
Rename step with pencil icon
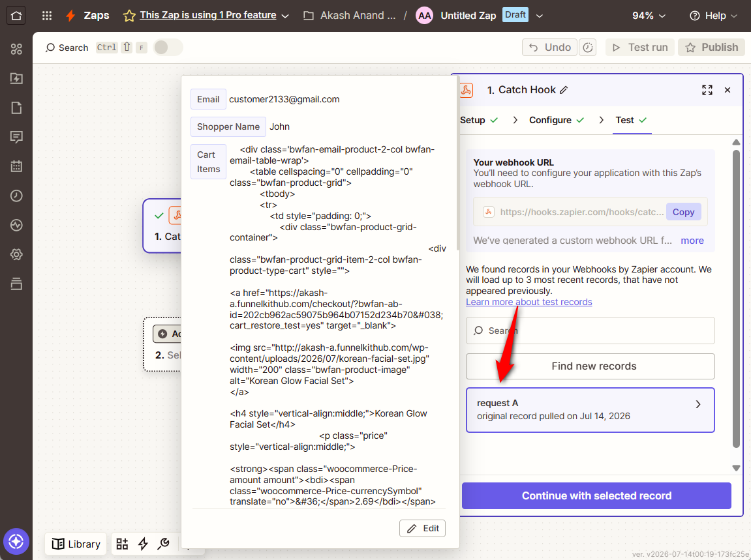(x=564, y=90)
